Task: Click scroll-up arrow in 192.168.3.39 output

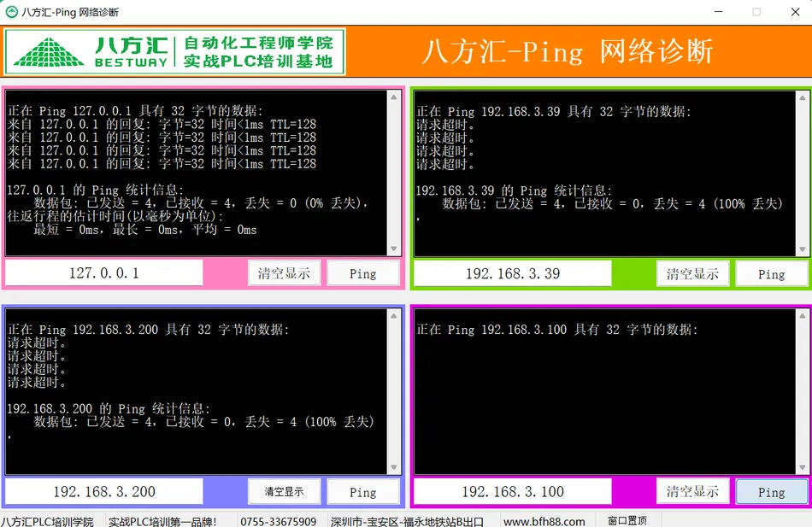Action: pyautogui.click(x=802, y=98)
